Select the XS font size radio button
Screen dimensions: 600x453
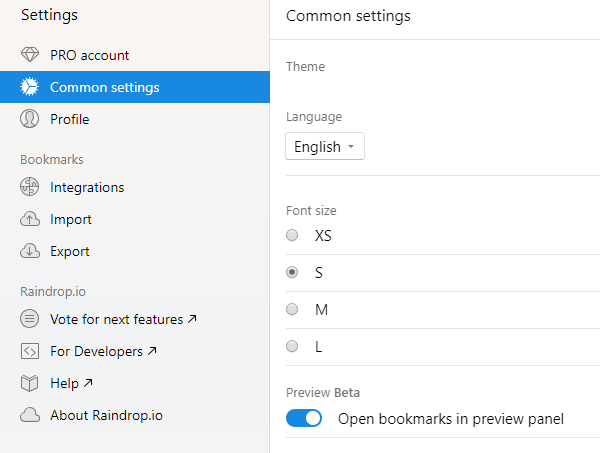pyautogui.click(x=292, y=235)
